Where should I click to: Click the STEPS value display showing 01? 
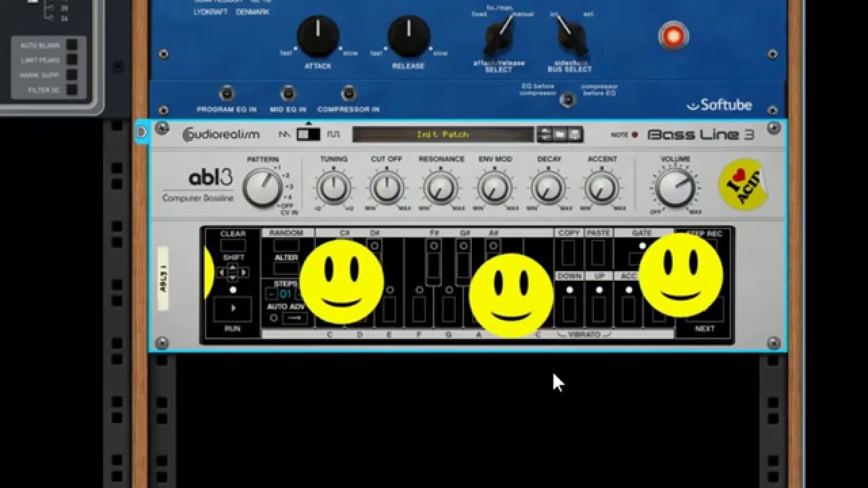tap(285, 294)
